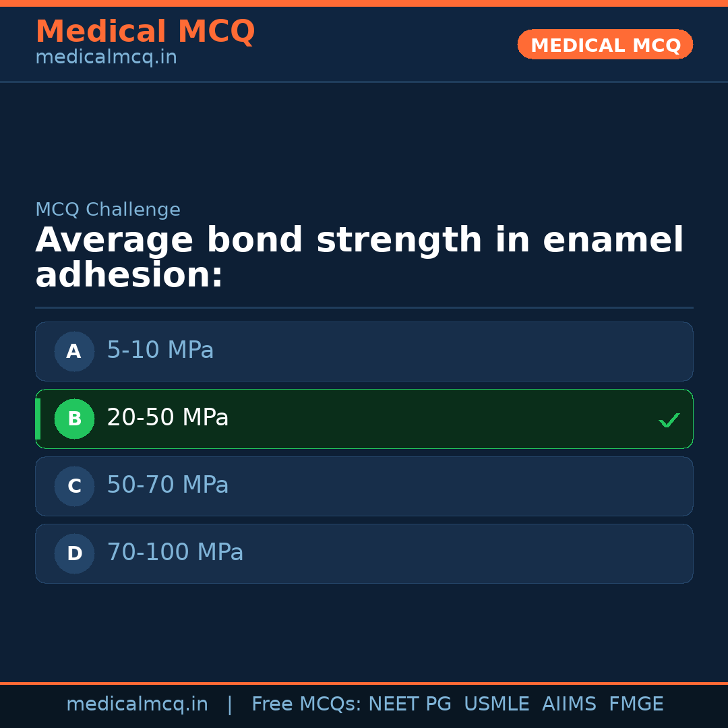Click the enamel adhesion question heading
Viewport: 728px width, 728px height.
[x=359, y=258]
